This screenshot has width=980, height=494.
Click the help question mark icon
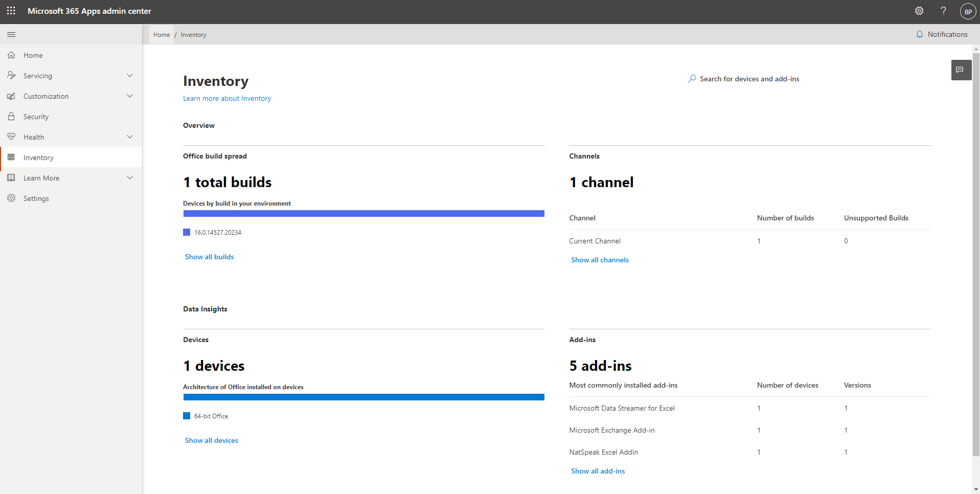[x=943, y=11]
